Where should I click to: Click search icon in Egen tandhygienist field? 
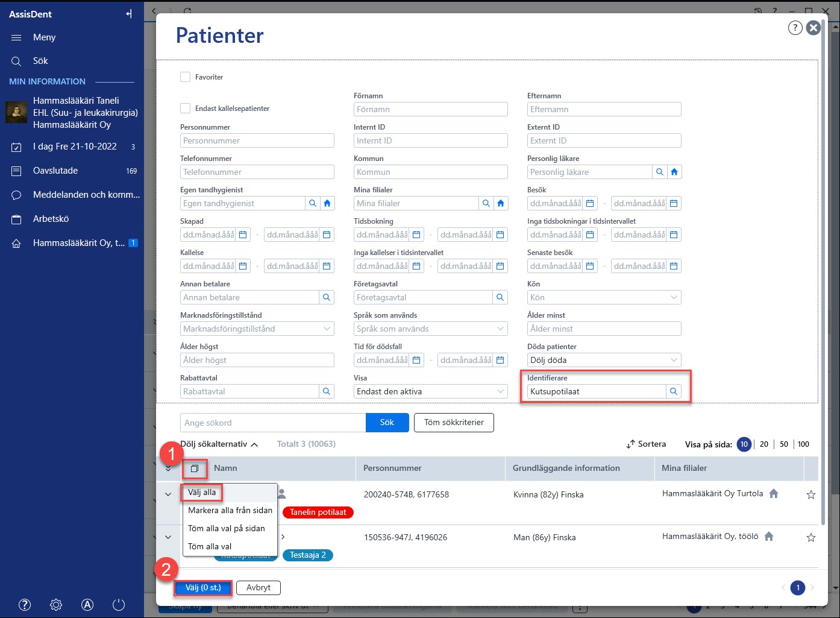(313, 203)
